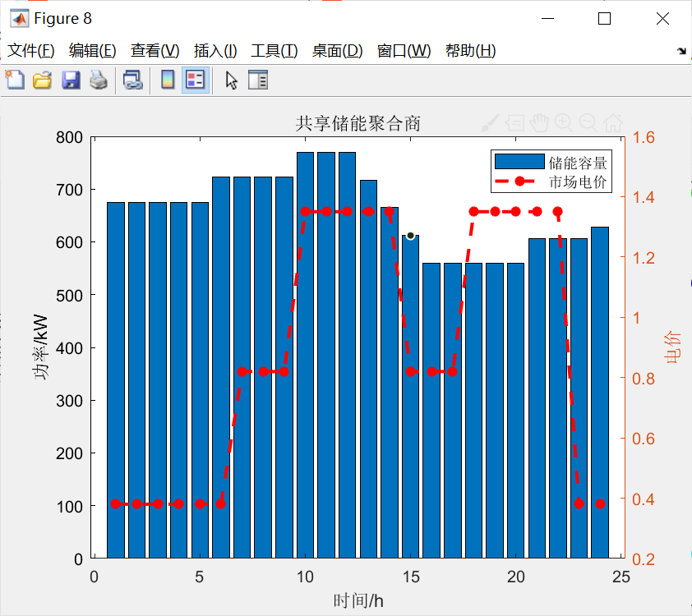Click the red price marker at hour 18
Screen dimensions: 692x616
tap(473, 212)
